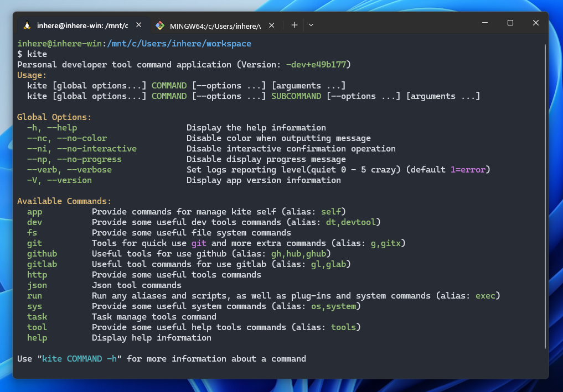Viewport: 563px width, 392px height.
Task: Click the 'gh,hub,ghub' alias text
Action: 298,254
